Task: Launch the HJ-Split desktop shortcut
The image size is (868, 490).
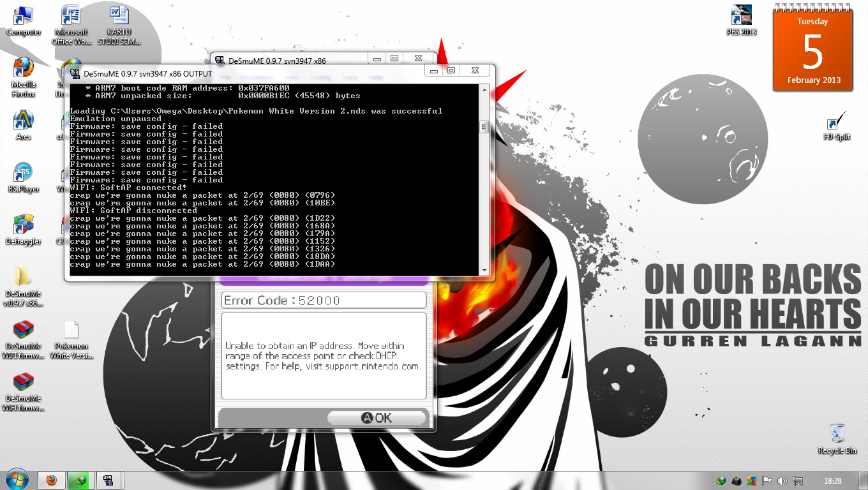Action: tap(837, 126)
